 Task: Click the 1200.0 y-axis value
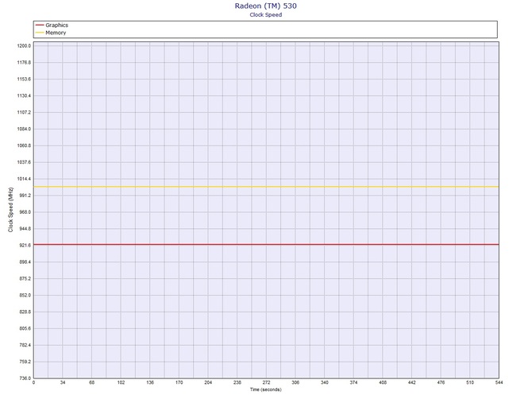click(24, 46)
